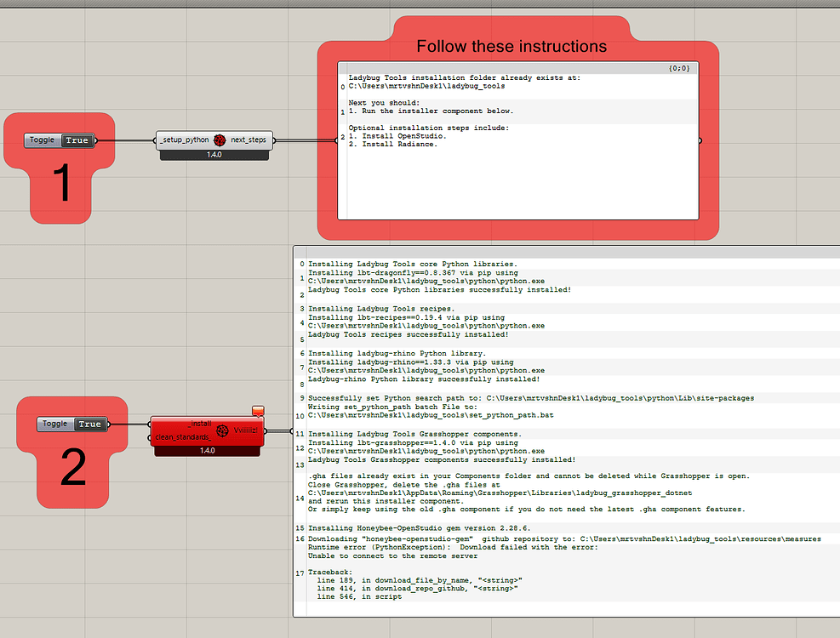Click 'Ladybug Tools core Python libraries successfully installed!'
This screenshot has width=840, height=638.
439,290
